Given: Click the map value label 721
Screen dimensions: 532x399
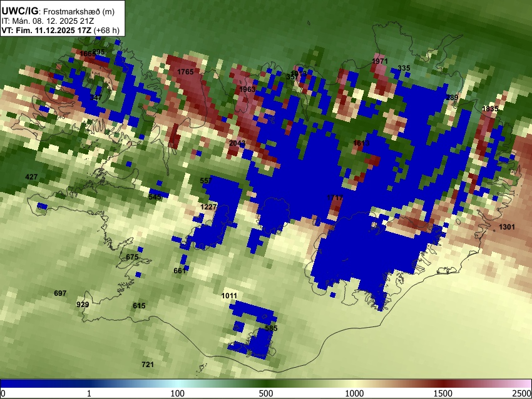Looking at the screenshot, I should click(148, 365).
